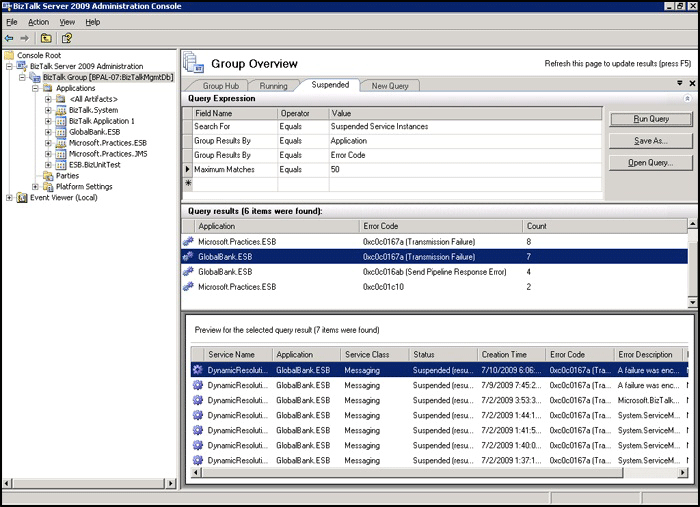Click the Forward arrow toolbar icon
Screen dimensions: 700x507
pyautogui.click(x=25, y=38)
